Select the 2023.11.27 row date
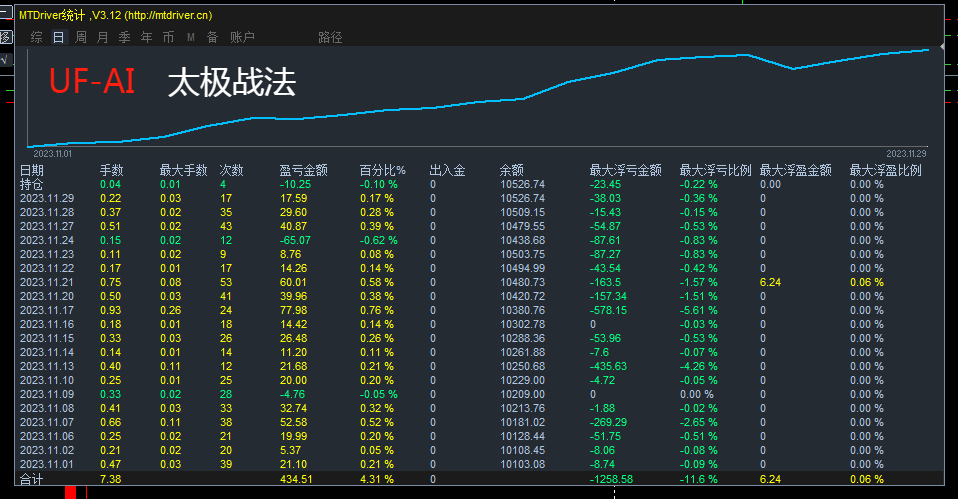The height and width of the screenshot is (499, 958). 47,227
